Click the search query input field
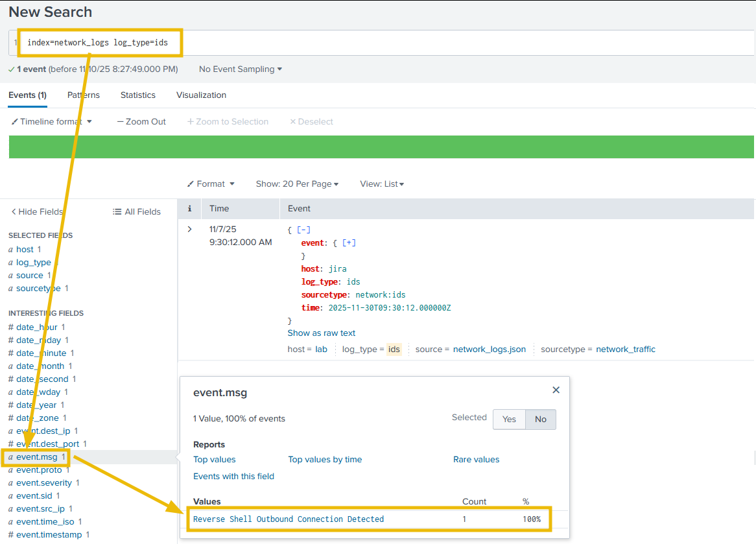The image size is (756, 544). (454, 43)
